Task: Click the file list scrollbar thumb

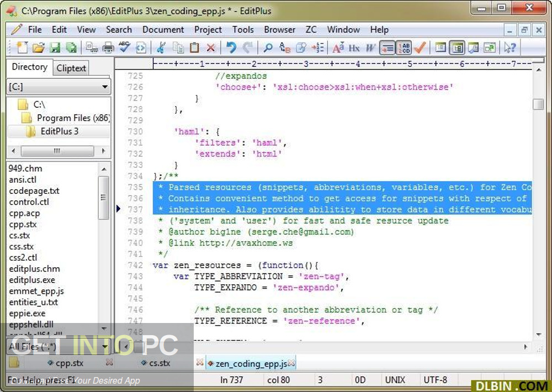Action: click(x=104, y=197)
